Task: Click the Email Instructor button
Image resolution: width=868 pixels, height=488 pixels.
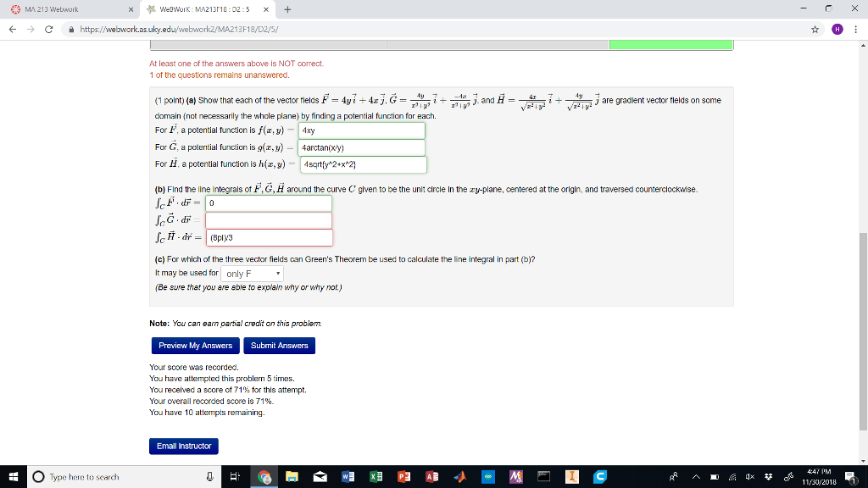Action: click(184, 446)
